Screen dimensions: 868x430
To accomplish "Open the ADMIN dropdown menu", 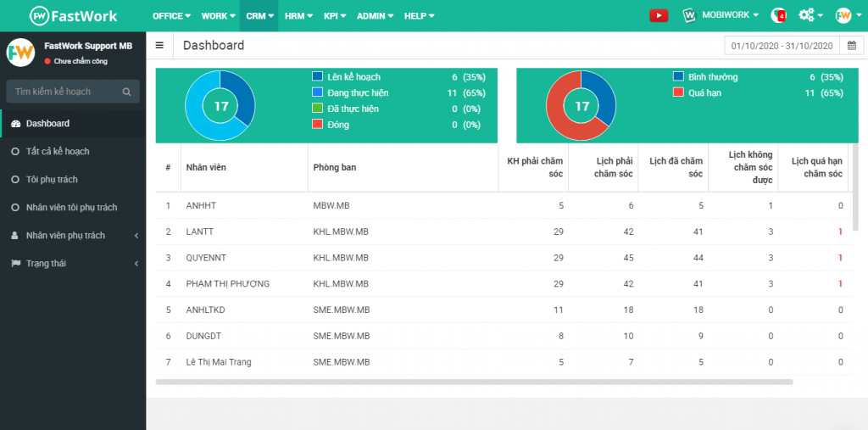I will tap(376, 16).
